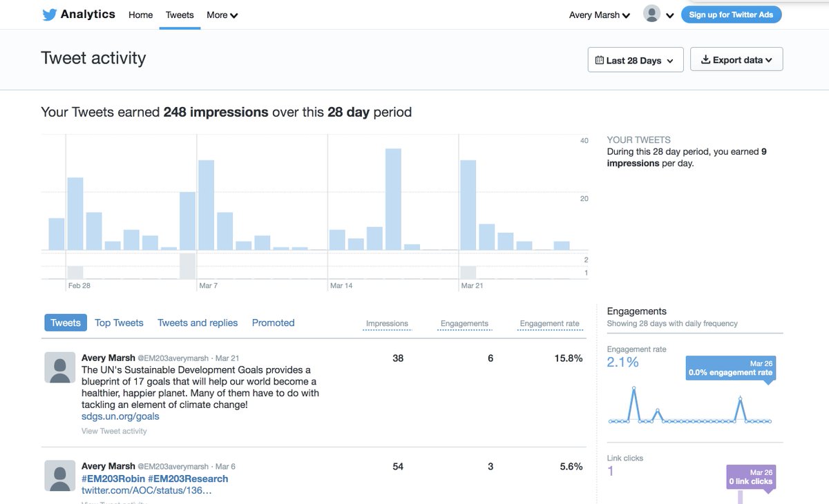Click the Engagements sidebar heading
The height and width of the screenshot is (504, 829).
tap(637, 311)
